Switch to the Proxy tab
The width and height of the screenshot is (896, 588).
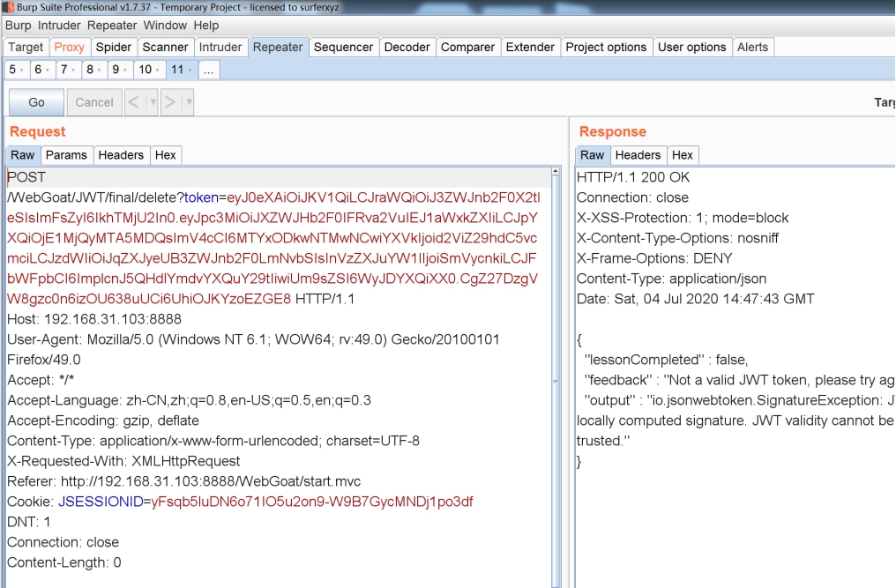pyautogui.click(x=69, y=47)
